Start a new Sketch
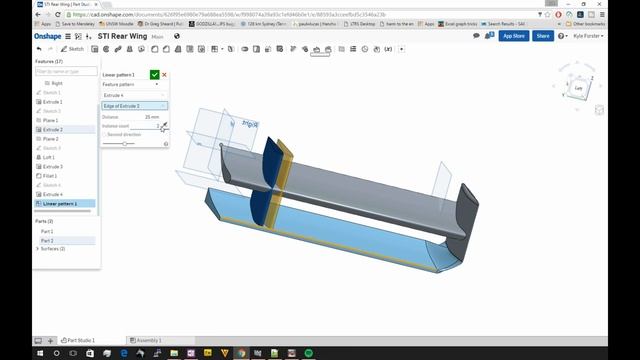This screenshot has width=640, height=360. [x=72, y=49]
